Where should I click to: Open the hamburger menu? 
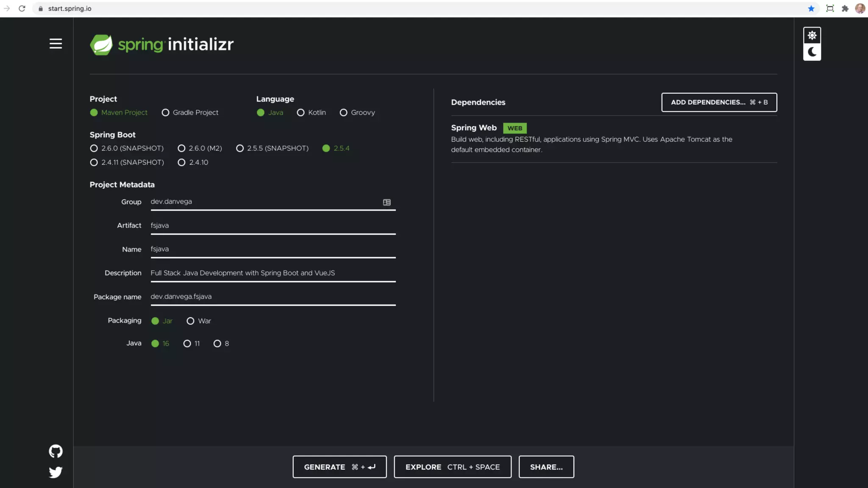coord(56,44)
